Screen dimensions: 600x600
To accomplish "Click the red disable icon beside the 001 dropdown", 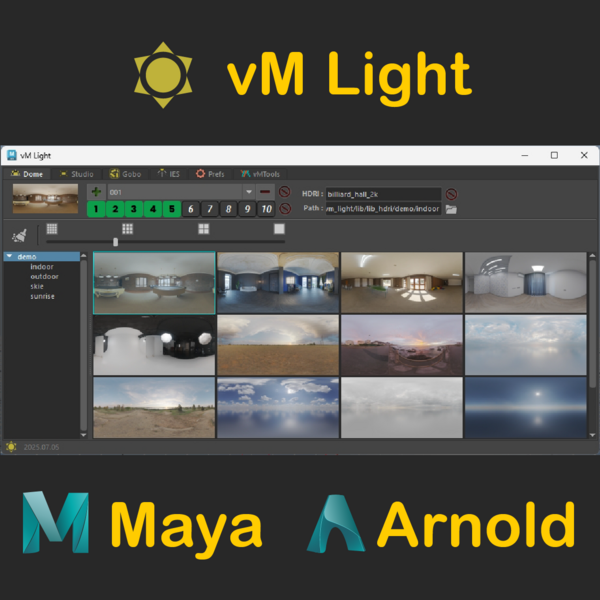I will tap(284, 192).
